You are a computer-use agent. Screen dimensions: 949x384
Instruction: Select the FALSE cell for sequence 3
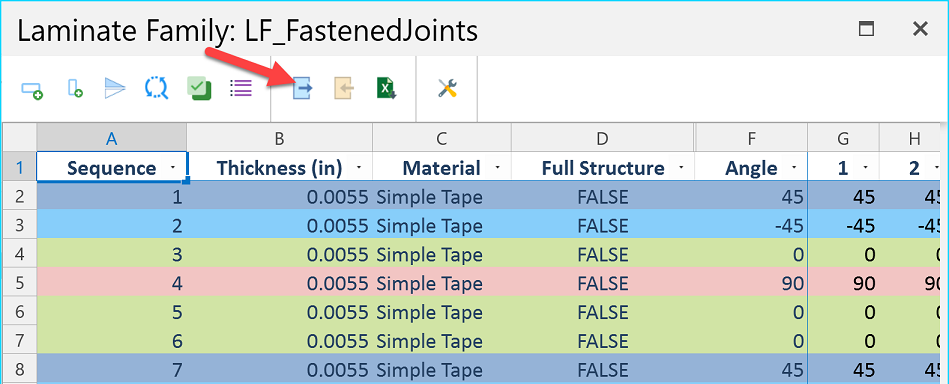point(602,254)
